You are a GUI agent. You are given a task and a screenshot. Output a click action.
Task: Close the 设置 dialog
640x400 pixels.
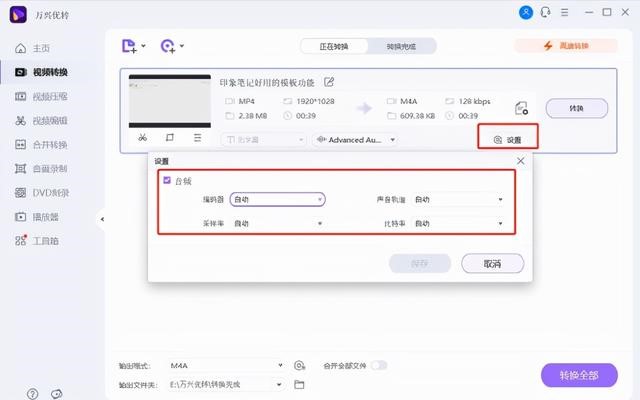pos(520,161)
